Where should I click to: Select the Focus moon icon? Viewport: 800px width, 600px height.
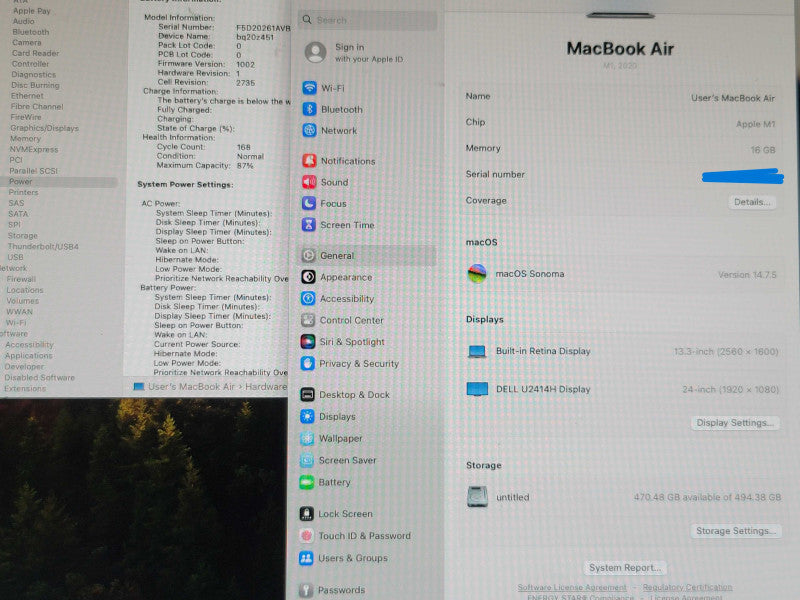tap(309, 203)
